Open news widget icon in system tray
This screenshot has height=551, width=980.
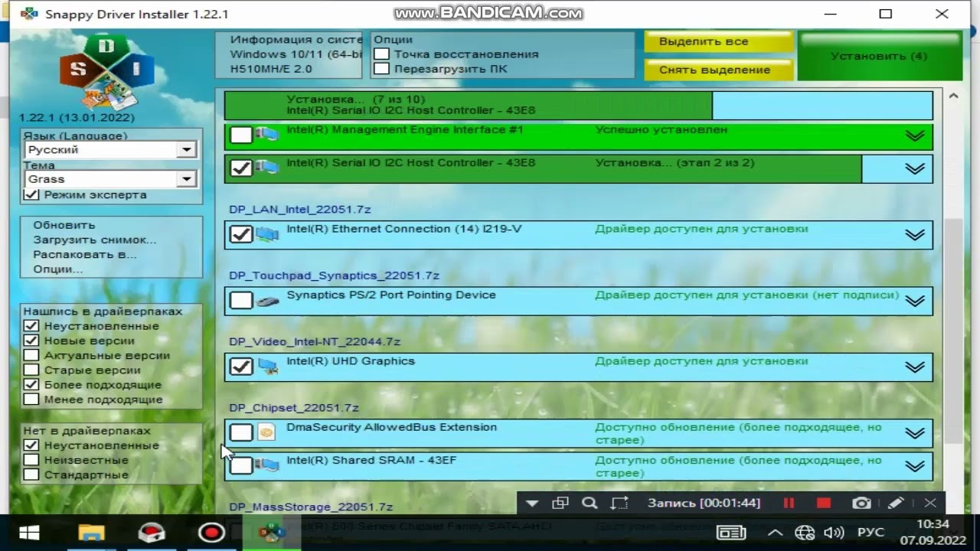click(x=731, y=533)
